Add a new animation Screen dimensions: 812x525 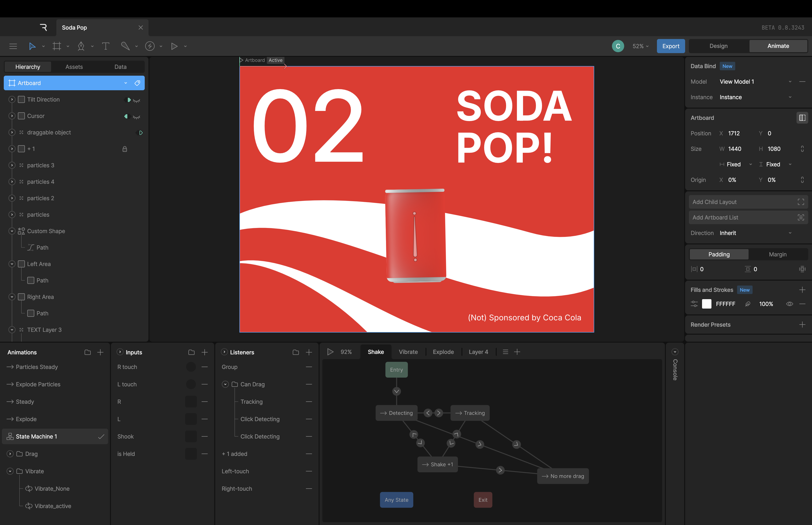[x=100, y=352]
